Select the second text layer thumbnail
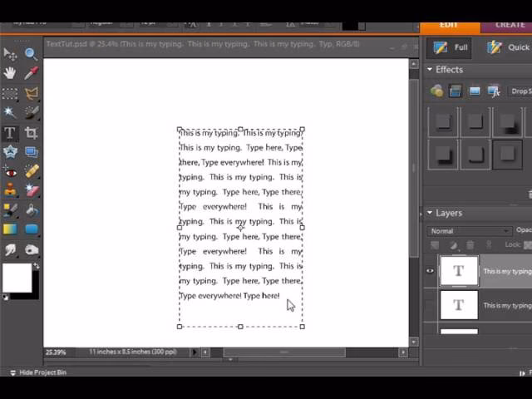Image resolution: width=532 pixels, height=399 pixels. click(459, 305)
